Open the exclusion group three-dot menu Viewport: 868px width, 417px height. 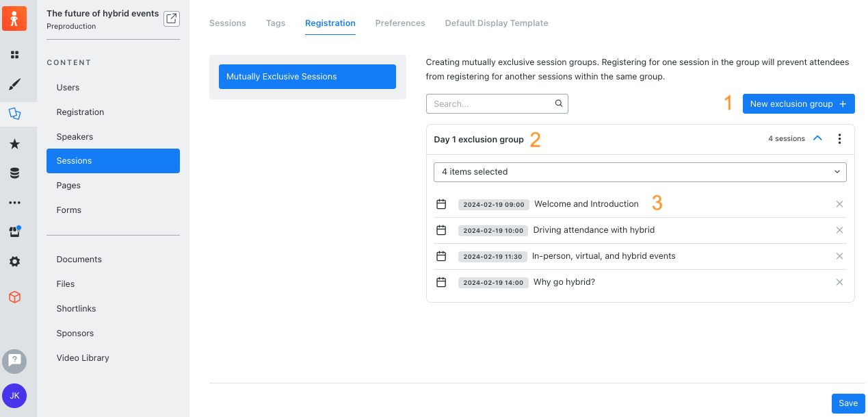839,138
